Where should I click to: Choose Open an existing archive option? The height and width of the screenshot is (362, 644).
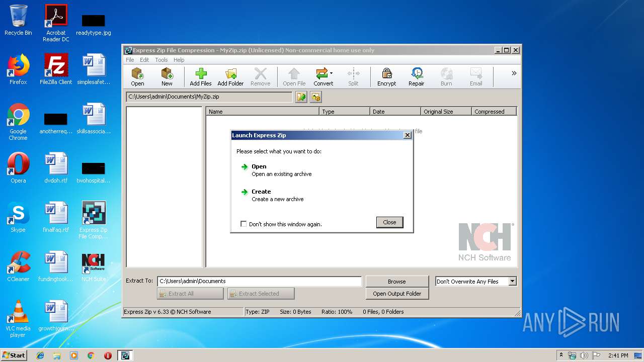tap(276, 170)
